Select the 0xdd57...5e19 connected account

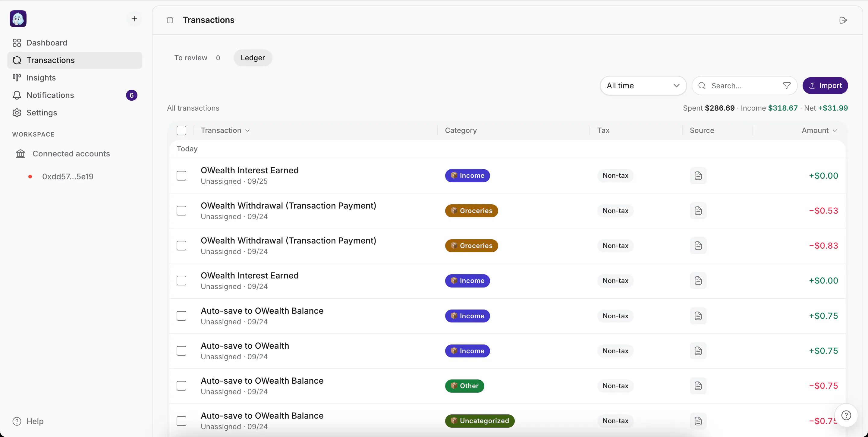coord(68,177)
